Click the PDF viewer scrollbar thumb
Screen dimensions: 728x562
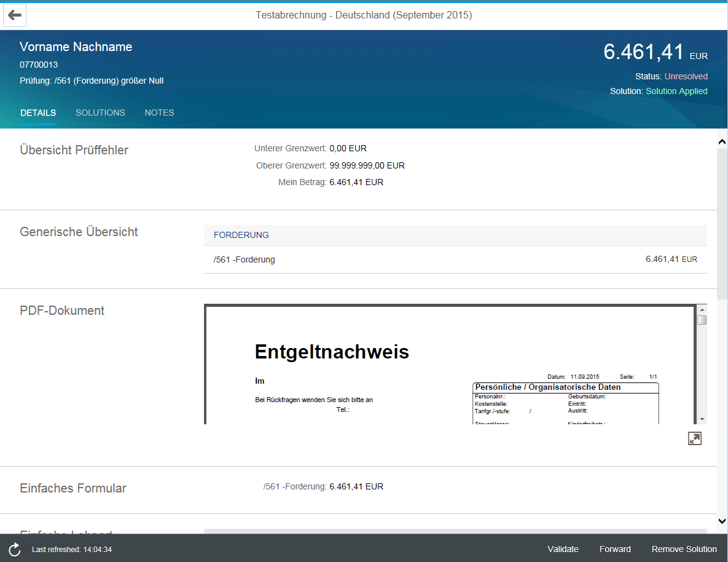coord(702,320)
